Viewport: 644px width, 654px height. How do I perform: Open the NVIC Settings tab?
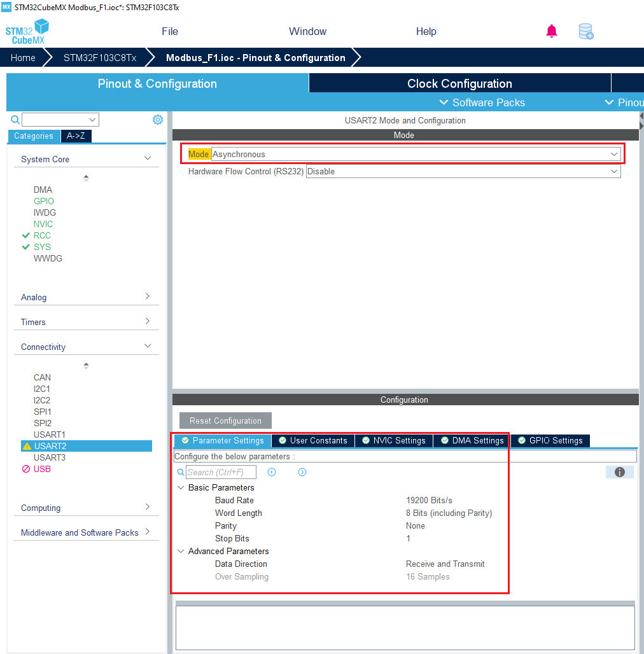click(394, 440)
